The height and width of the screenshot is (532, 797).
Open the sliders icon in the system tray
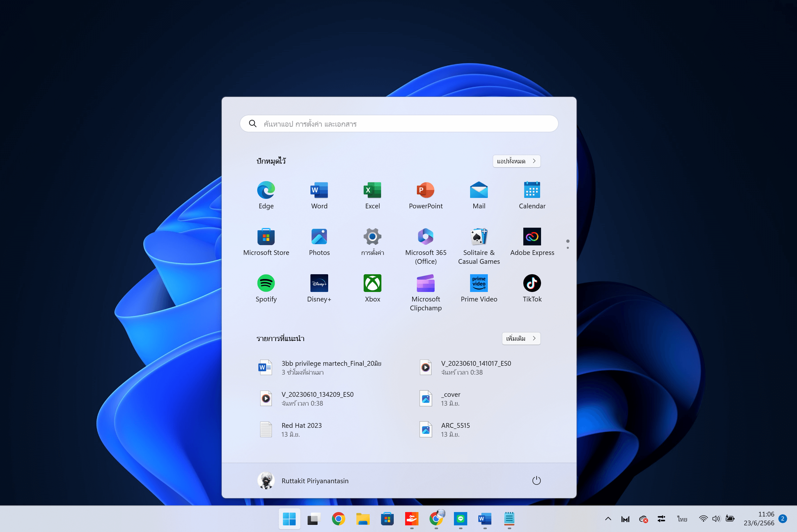point(661,519)
